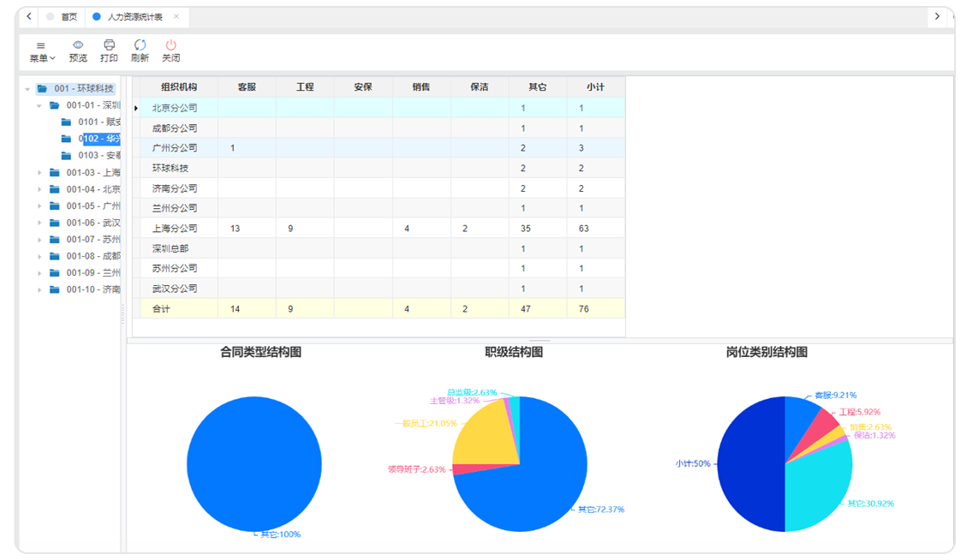The width and height of the screenshot is (973, 560).
Task: Collapse the 001-01 深圳 tree node
Action: 39,106
